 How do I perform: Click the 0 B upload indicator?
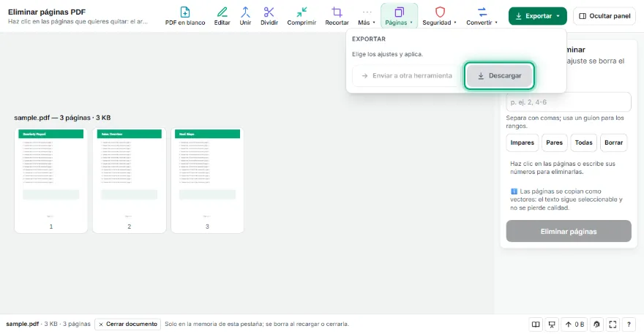click(x=574, y=324)
